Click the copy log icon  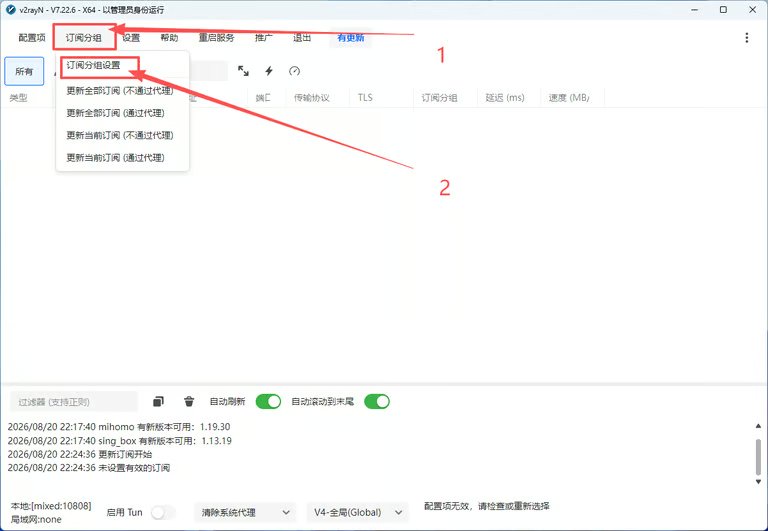(x=158, y=402)
